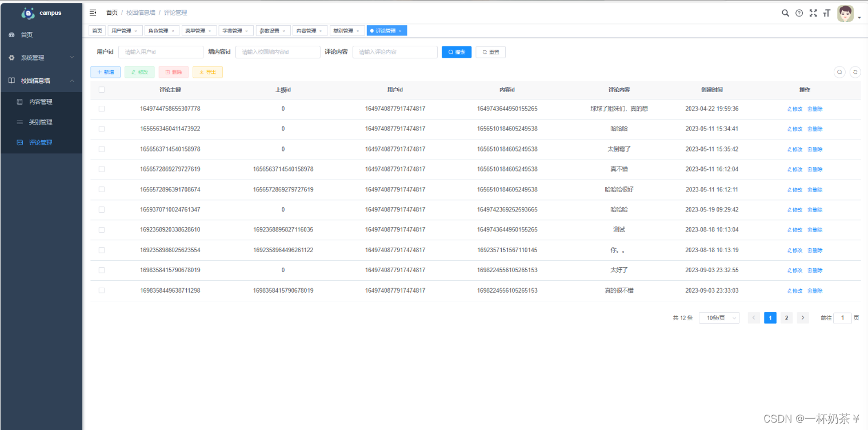
Task: Close the 用户管理 tab with its x
Action: pyautogui.click(x=135, y=31)
